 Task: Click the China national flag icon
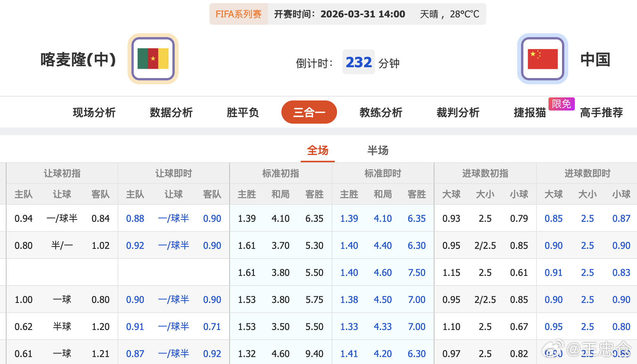pos(542,58)
